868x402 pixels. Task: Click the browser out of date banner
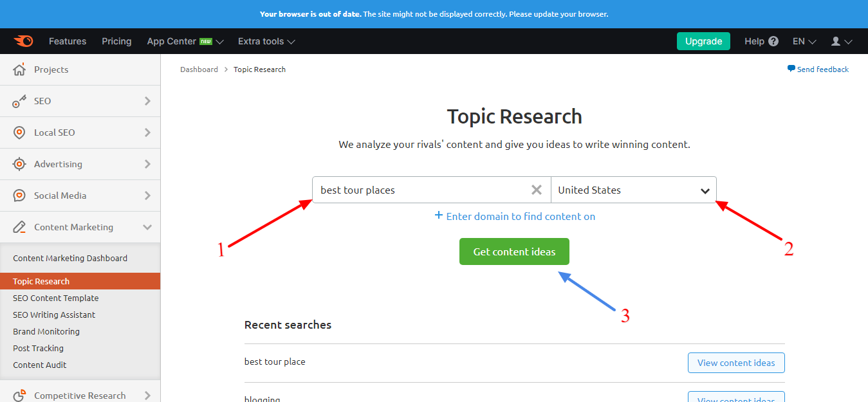click(x=434, y=14)
